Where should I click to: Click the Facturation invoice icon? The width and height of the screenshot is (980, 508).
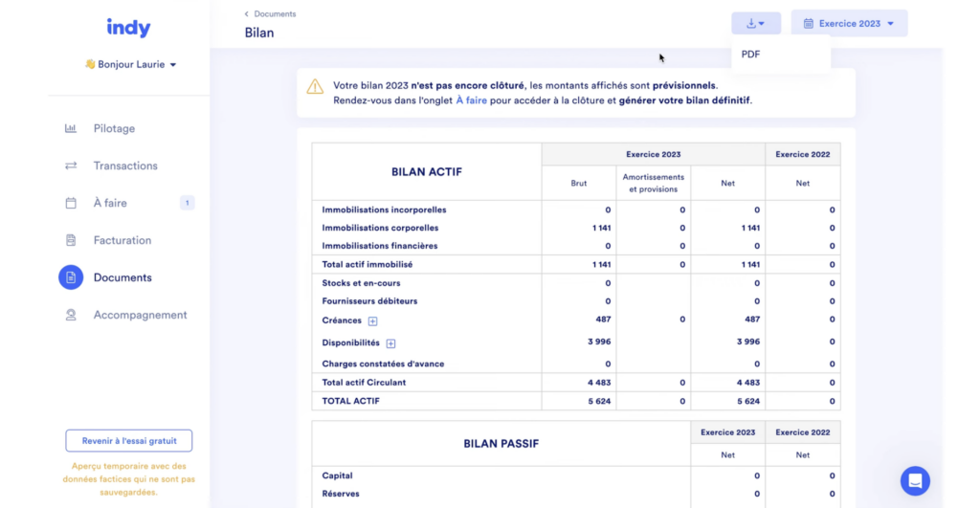(71, 240)
